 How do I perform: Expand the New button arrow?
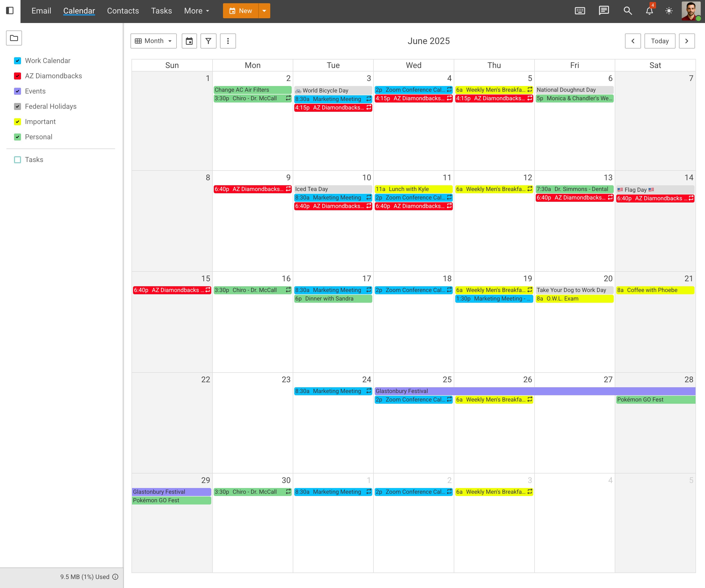point(264,11)
